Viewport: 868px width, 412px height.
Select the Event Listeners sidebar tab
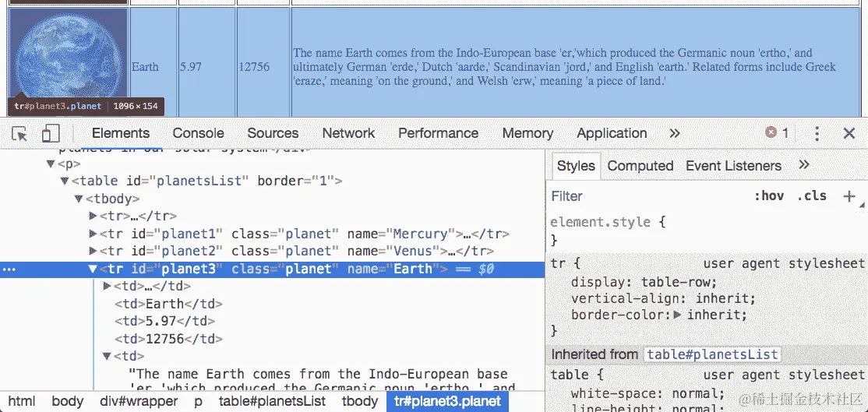[733, 165]
